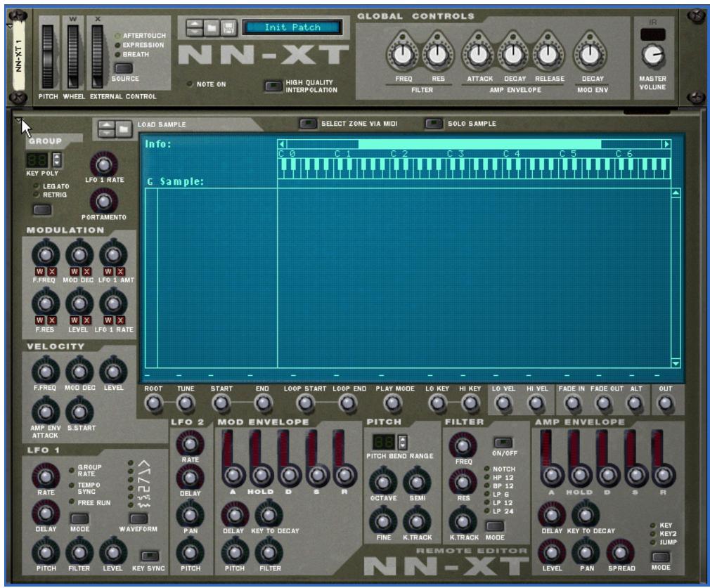This screenshot has width=710, height=588.
Task: Switch the filter ON/OFF button
Action: [502, 443]
